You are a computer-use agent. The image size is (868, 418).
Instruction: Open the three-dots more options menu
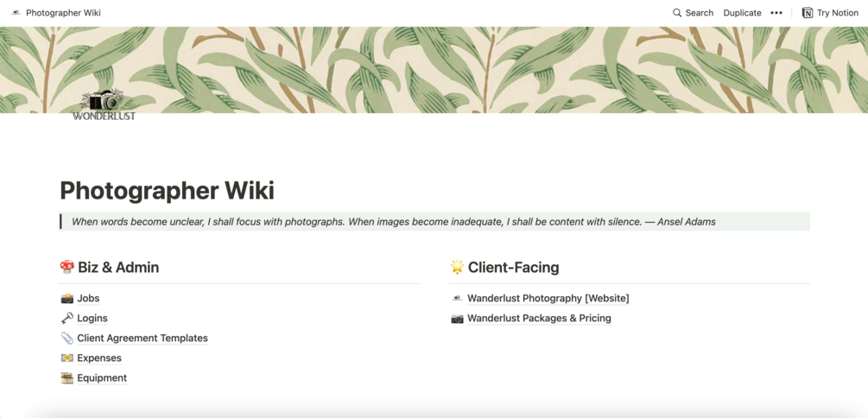[x=776, y=13]
